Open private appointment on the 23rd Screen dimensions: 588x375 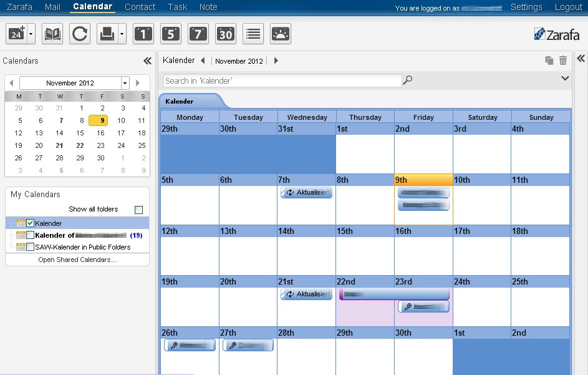pos(423,307)
